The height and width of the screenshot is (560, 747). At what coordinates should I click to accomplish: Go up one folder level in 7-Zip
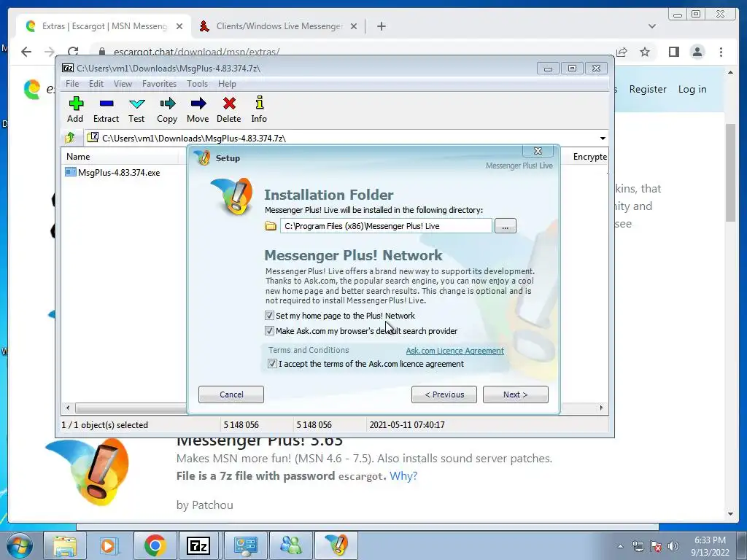(x=70, y=138)
